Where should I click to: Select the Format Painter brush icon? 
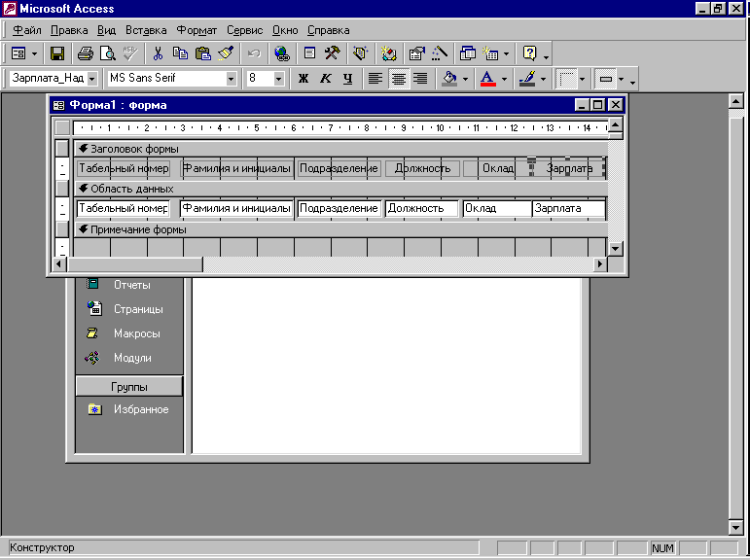tap(226, 53)
